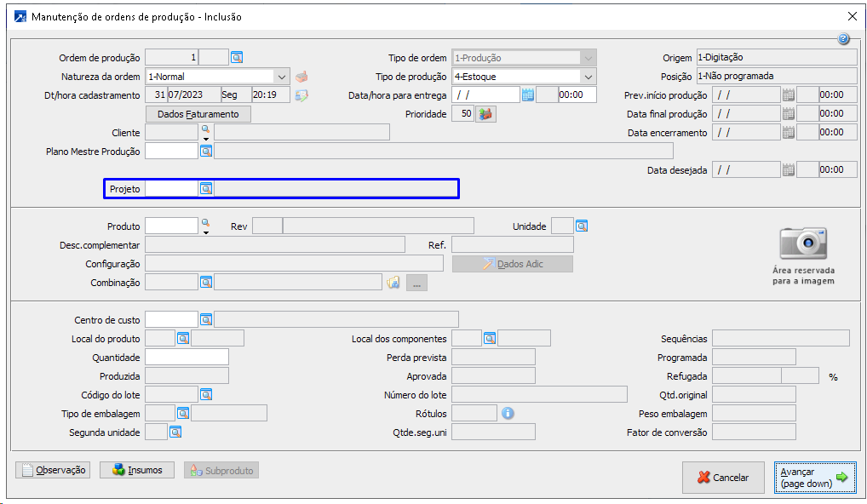Expand the Natureza da ordem dropdown

282,77
